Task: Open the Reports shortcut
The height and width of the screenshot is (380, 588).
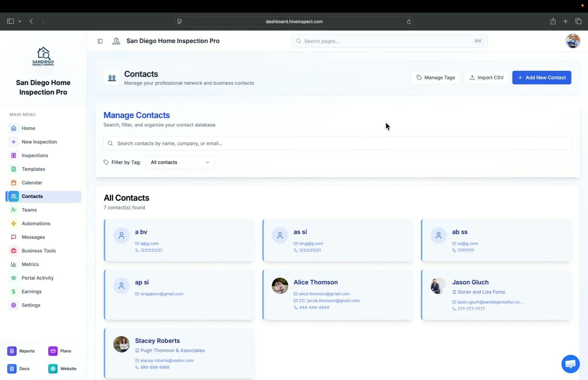Action: click(21, 351)
